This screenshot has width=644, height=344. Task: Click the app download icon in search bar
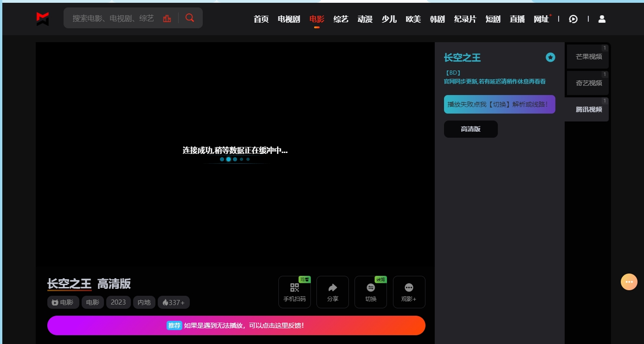point(167,17)
